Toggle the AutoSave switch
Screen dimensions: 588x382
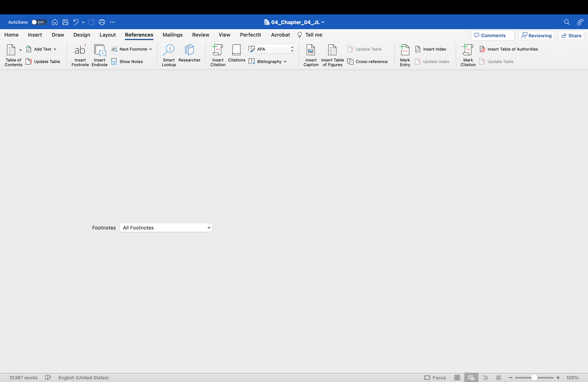[39, 22]
